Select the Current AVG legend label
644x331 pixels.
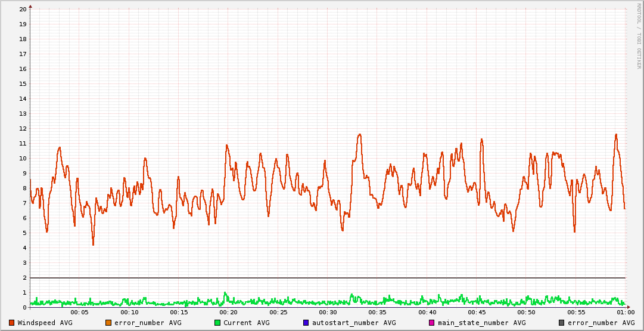click(x=246, y=323)
